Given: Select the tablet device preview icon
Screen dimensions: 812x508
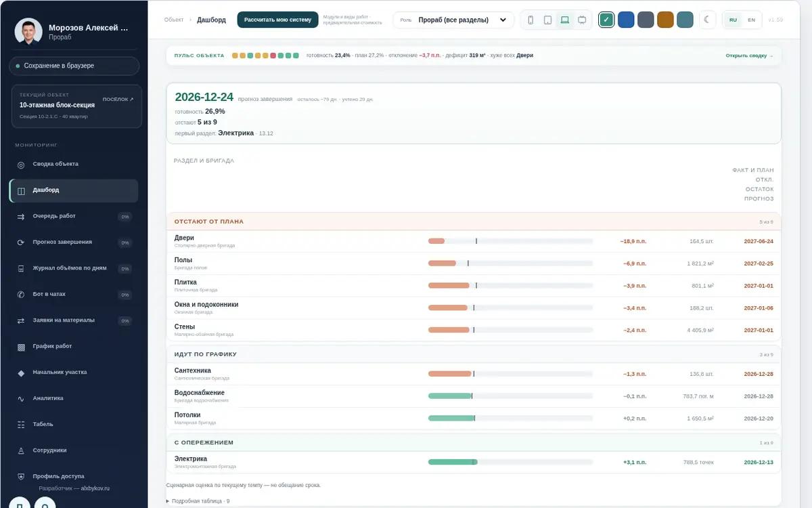Looking at the screenshot, I should (547, 20).
